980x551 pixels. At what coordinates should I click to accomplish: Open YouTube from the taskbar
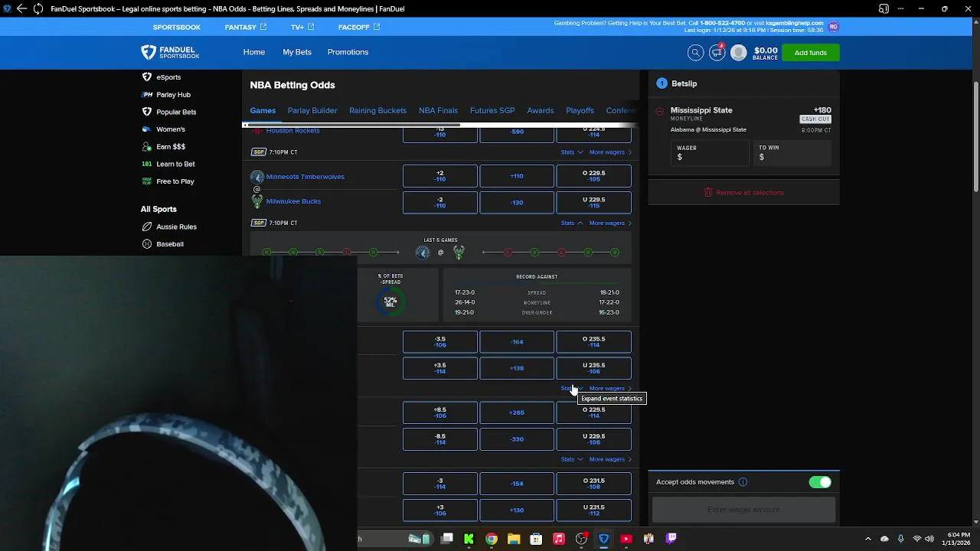[x=626, y=539]
